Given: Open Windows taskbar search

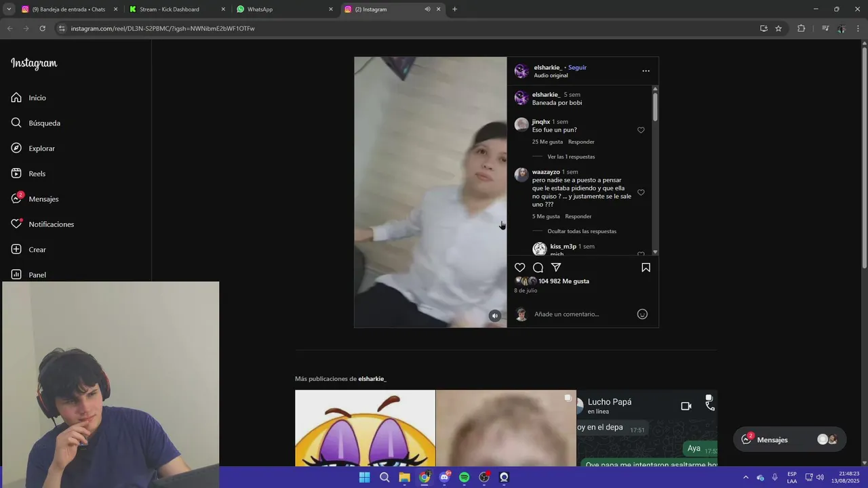Looking at the screenshot, I should point(384,477).
